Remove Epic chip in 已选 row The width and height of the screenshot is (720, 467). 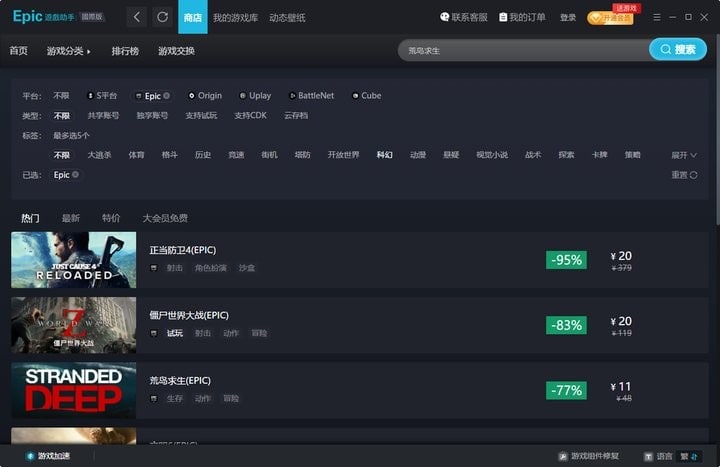[x=75, y=174]
